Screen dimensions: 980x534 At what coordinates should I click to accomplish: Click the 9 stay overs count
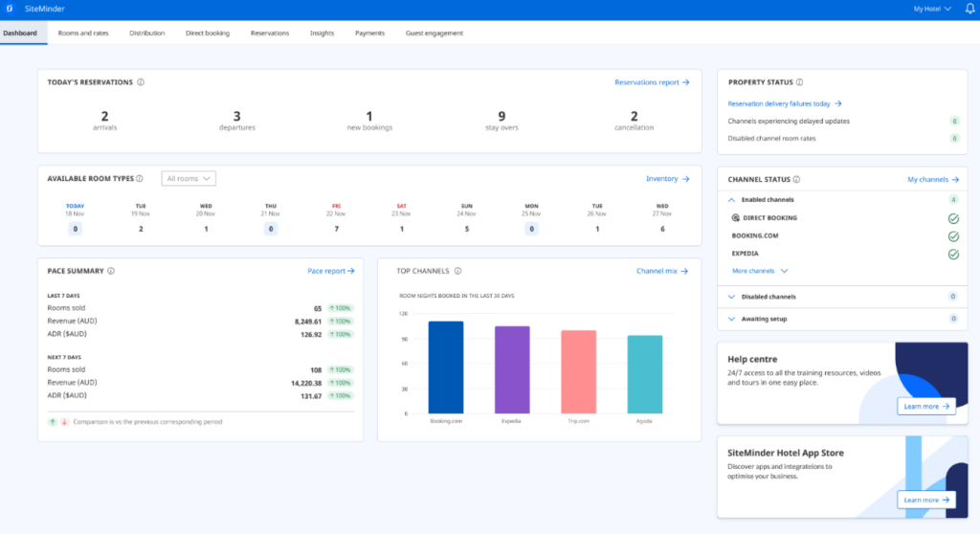click(x=501, y=117)
